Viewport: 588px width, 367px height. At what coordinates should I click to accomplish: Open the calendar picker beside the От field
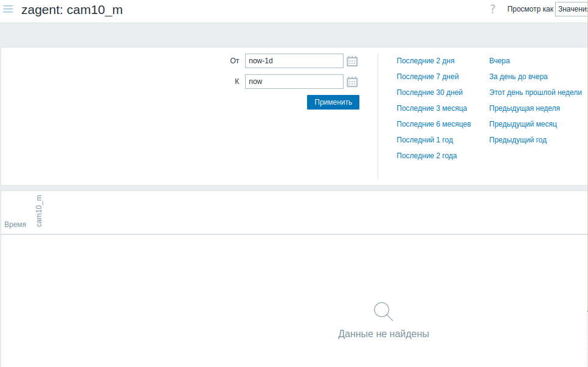tap(351, 61)
